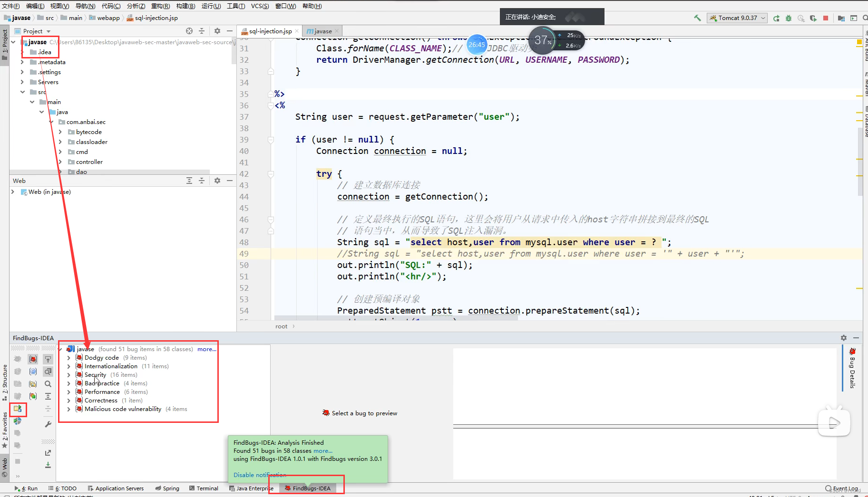
Task: Open Project panel gear settings
Action: coord(217,31)
